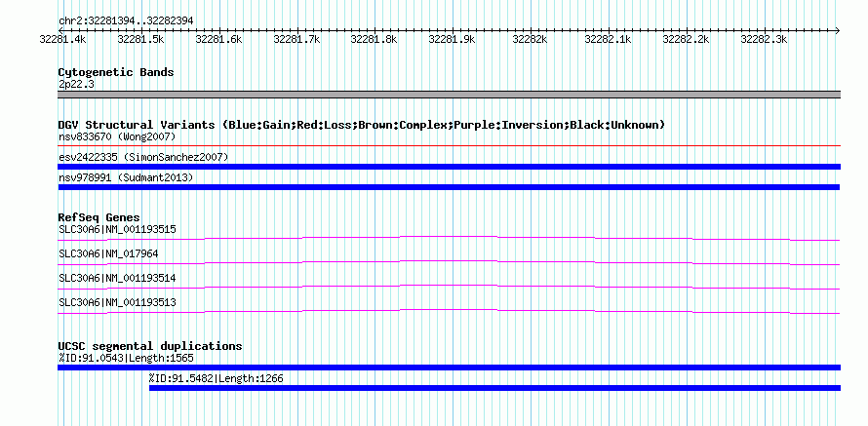The width and height of the screenshot is (868, 426).
Task: Click the blue Length:1565 duplication bar
Action: [449, 368]
